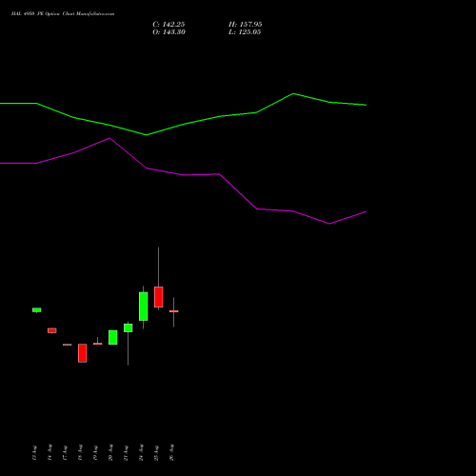This screenshot has height=476, width=476.
Task: Click the highest peak of the green indicator line
Action: [293, 93]
